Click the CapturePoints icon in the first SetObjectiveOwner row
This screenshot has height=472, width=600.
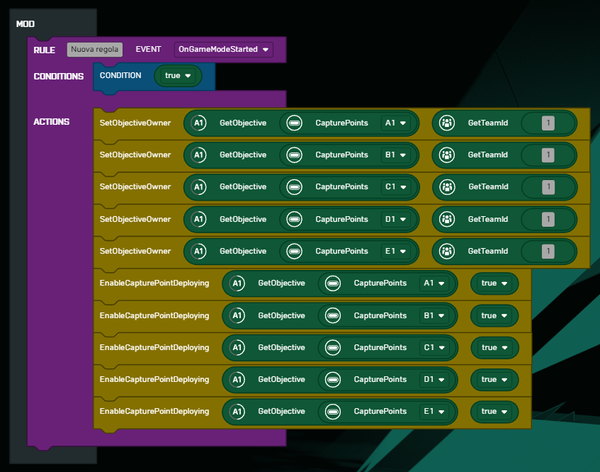(295, 123)
